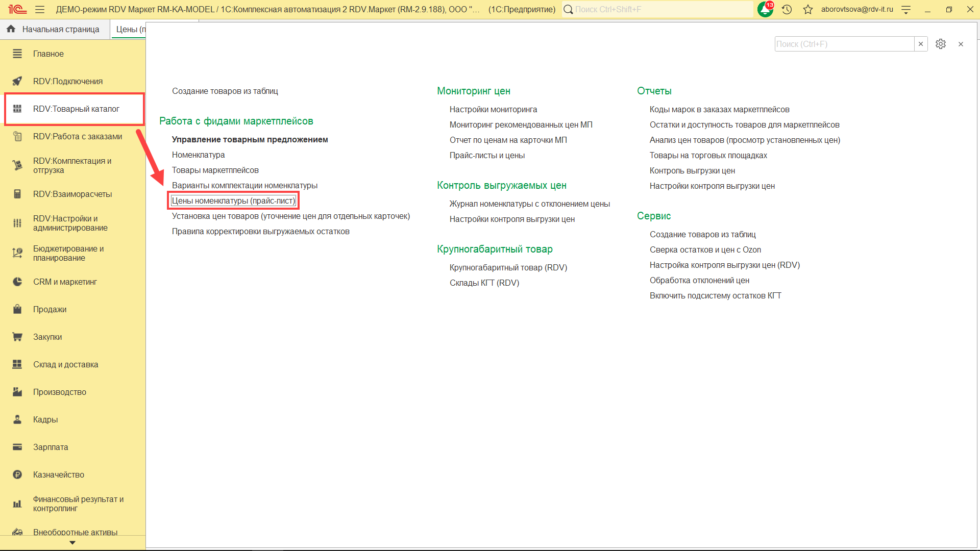The image size is (980, 551).
Task: Select the Продажи section
Action: (50, 310)
